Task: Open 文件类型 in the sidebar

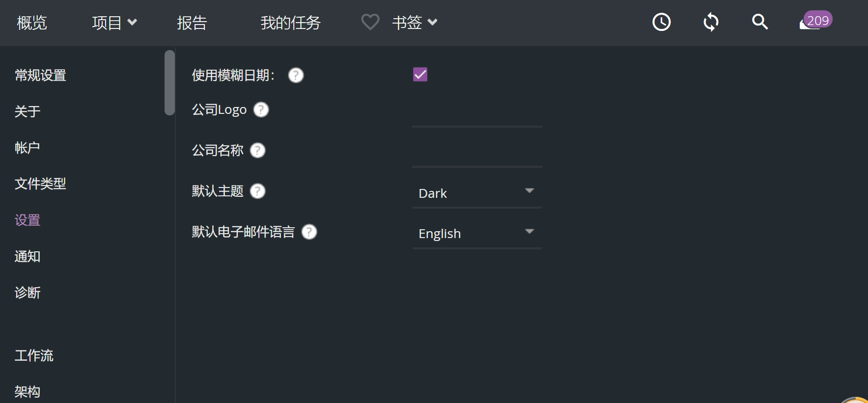Action: (40, 184)
